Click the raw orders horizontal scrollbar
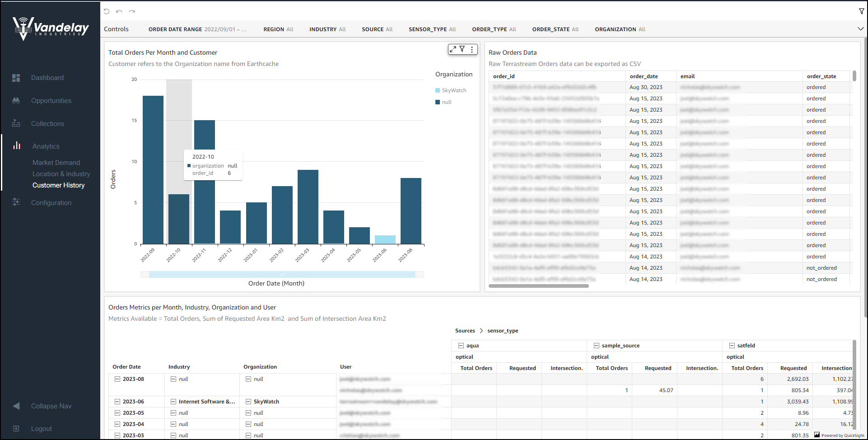This screenshot has width=868, height=440. [x=539, y=286]
